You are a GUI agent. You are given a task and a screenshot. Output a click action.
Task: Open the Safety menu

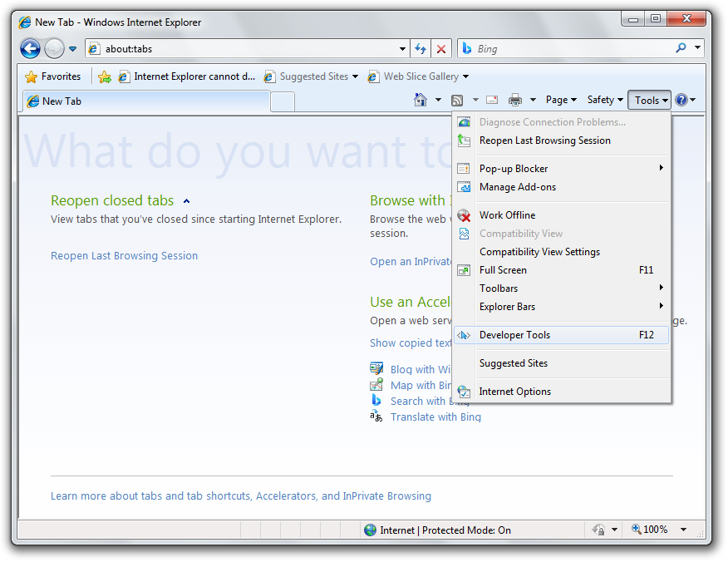[604, 100]
